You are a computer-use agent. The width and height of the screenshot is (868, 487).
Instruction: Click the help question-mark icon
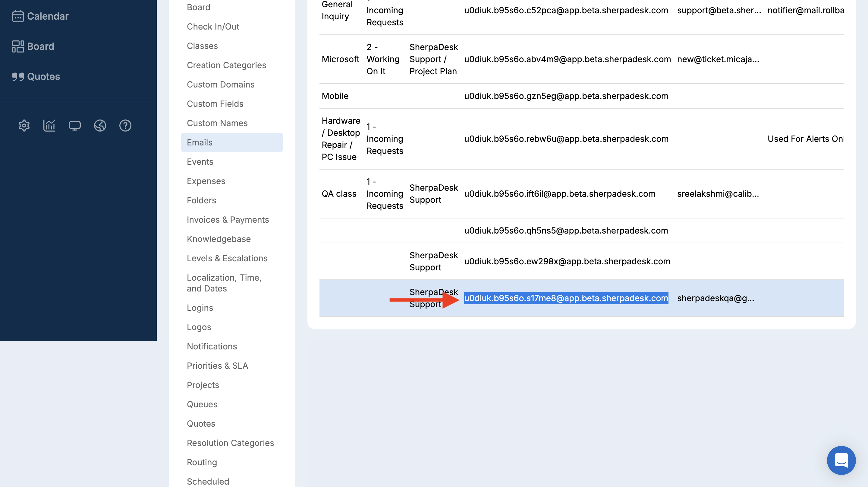click(125, 126)
